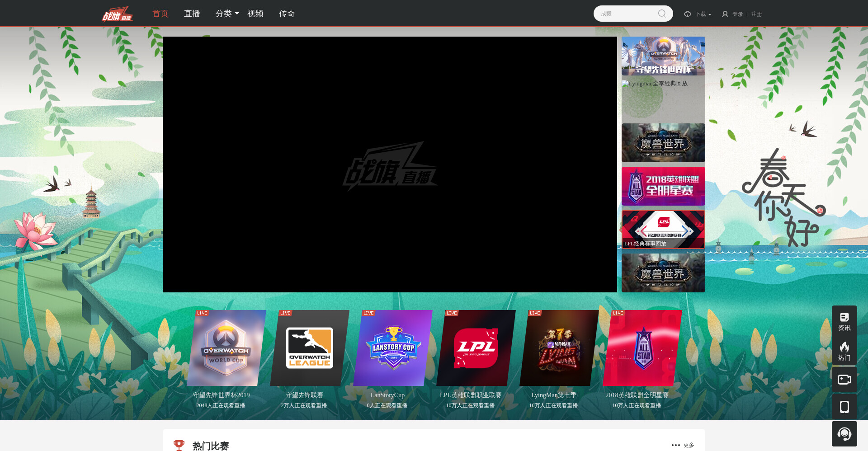Screen dimensions: 868x451
Task: Open LPL pro league card image
Action: pos(476,348)
